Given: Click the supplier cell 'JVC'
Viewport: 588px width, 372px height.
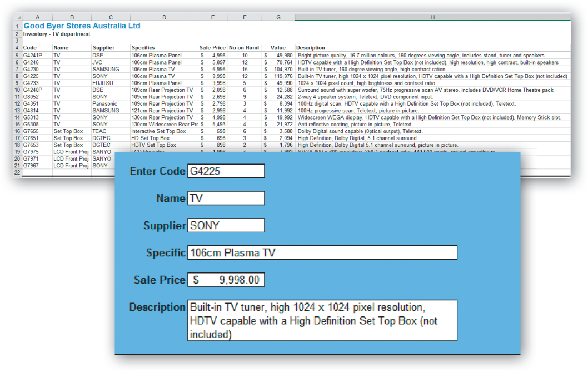Looking at the screenshot, I should pyautogui.click(x=111, y=62).
